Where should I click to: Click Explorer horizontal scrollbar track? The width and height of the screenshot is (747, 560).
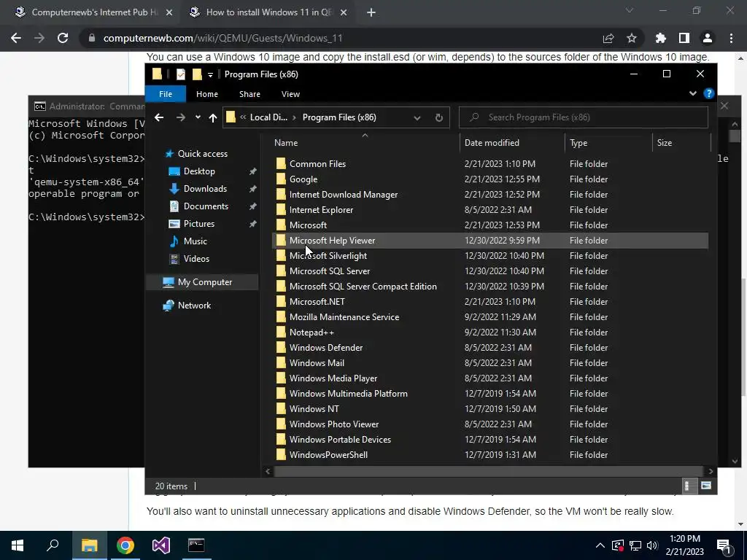click(x=489, y=472)
